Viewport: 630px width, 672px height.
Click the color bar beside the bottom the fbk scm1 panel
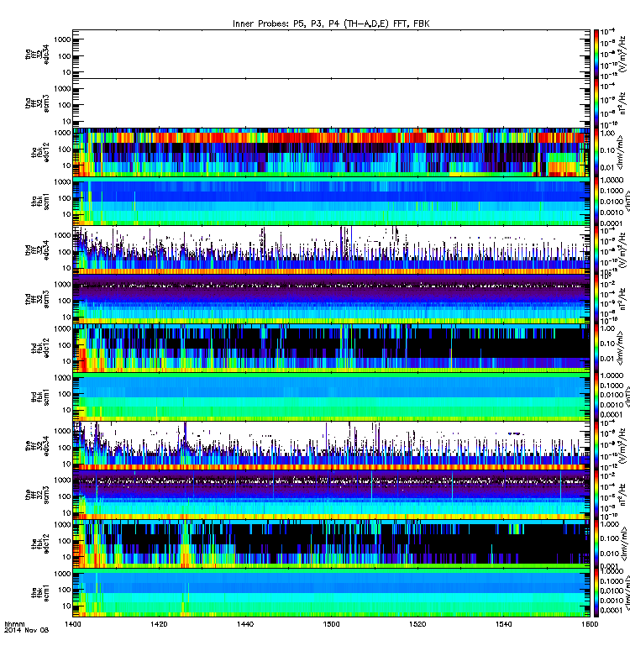[x=596, y=593]
